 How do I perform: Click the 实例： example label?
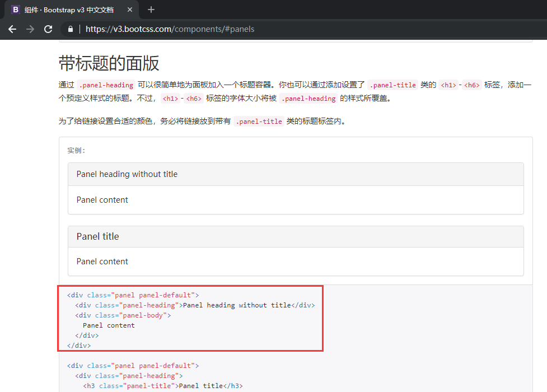[x=76, y=151]
